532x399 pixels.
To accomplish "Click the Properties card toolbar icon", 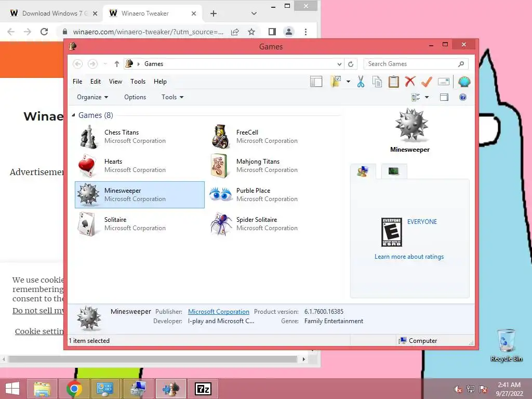I will tap(444, 82).
